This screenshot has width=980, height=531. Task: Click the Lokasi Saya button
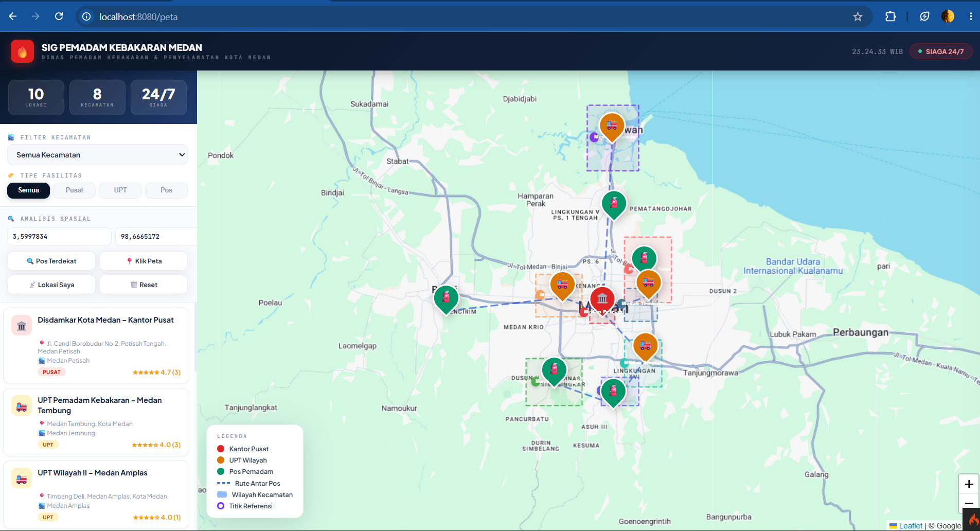tap(51, 285)
